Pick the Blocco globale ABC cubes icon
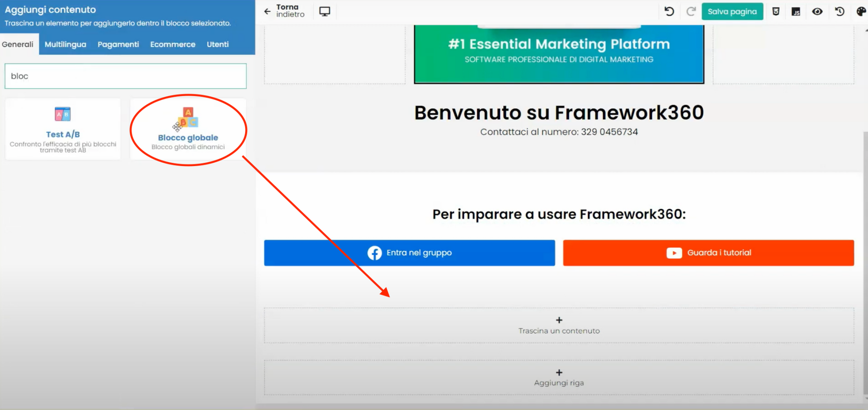This screenshot has width=868, height=410. (x=188, y=117)
